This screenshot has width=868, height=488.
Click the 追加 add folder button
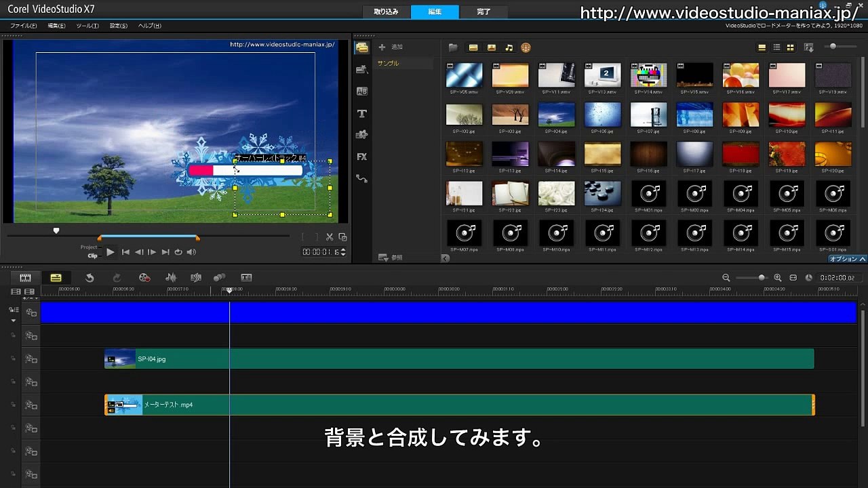[391, 47]
